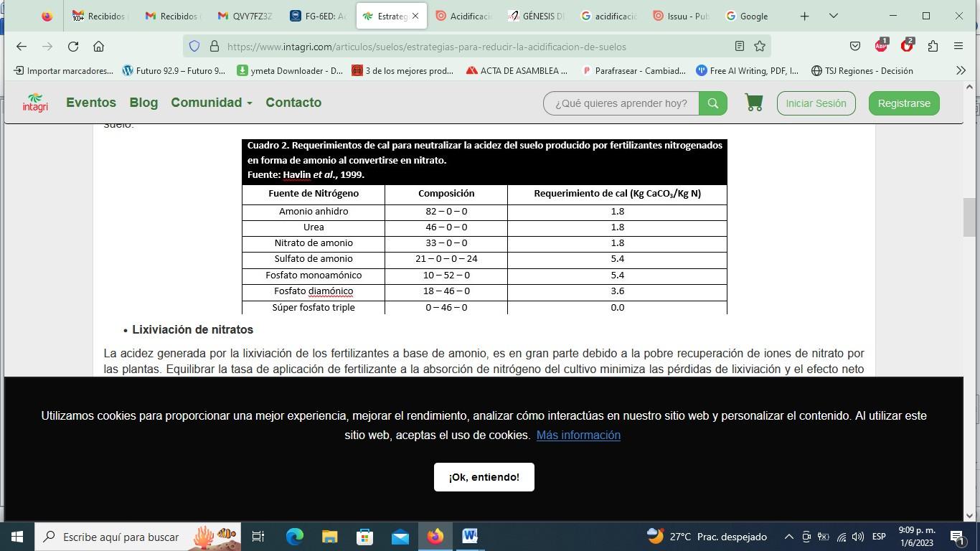Screen dimensions: 980x551
Task: Open ymeta Downloader bookmark
Action: [x=291, y=70]
